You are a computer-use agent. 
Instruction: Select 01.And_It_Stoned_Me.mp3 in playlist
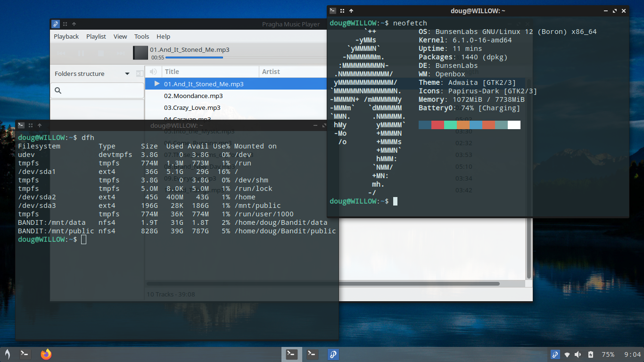click(236, 84)
